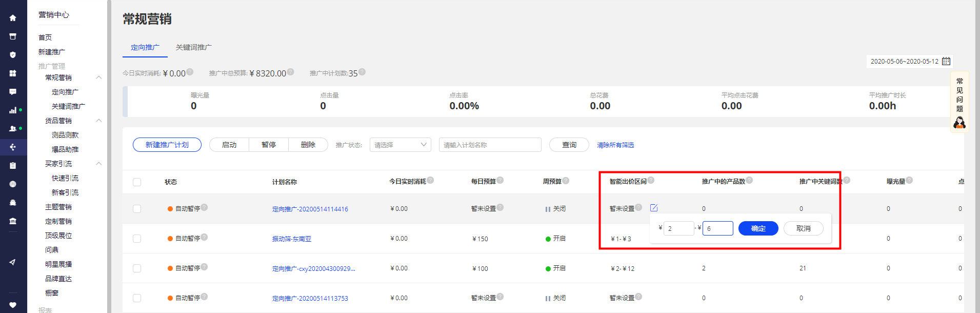Open the calendar icon beside date range
The image size is (980, 313).
946,61
